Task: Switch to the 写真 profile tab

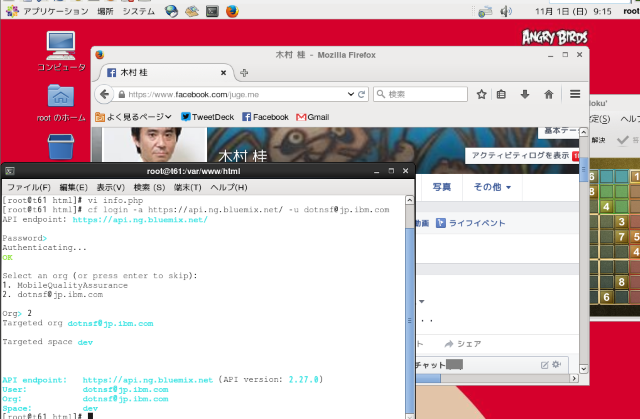Action: click(x=442, y=187)
